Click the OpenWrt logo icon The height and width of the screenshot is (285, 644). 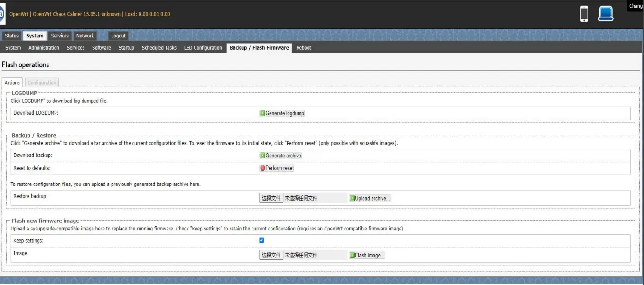[2, 14]
